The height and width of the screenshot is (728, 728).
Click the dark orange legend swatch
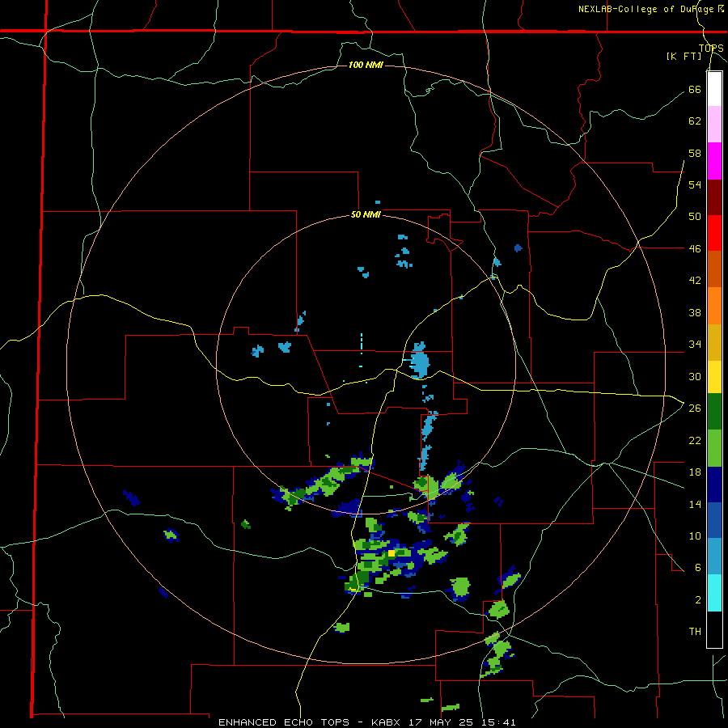[714, 269]
